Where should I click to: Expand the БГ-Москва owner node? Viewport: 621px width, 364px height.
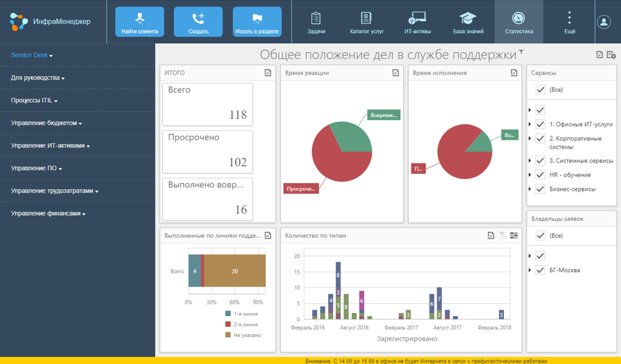(530, 270)
